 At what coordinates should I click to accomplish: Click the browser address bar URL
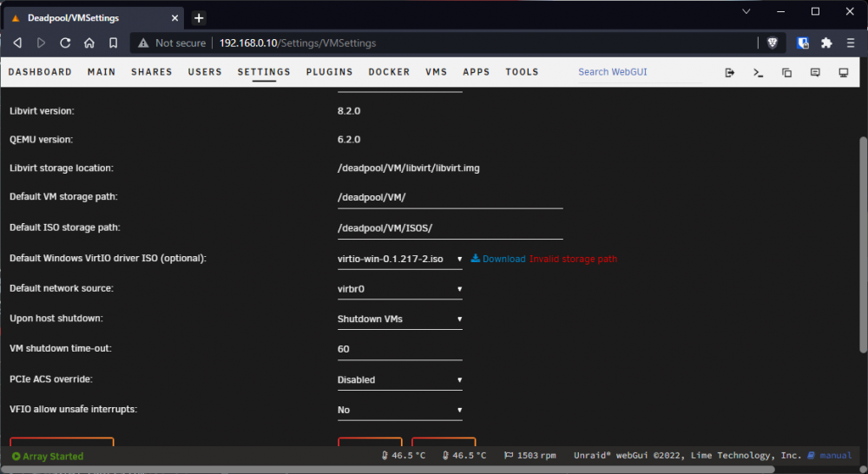pos(298,43)
